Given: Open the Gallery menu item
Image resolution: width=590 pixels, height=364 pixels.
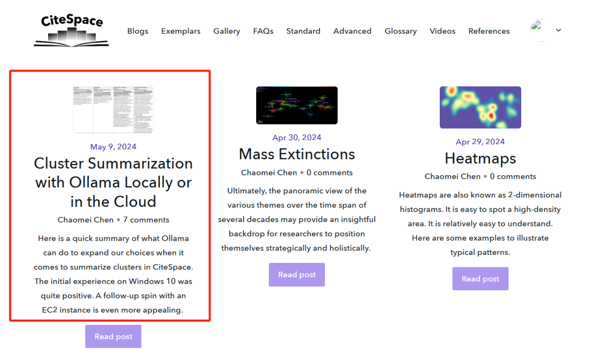Looking at the screenshot, I should pyautogui.click(x=227, y=31).
